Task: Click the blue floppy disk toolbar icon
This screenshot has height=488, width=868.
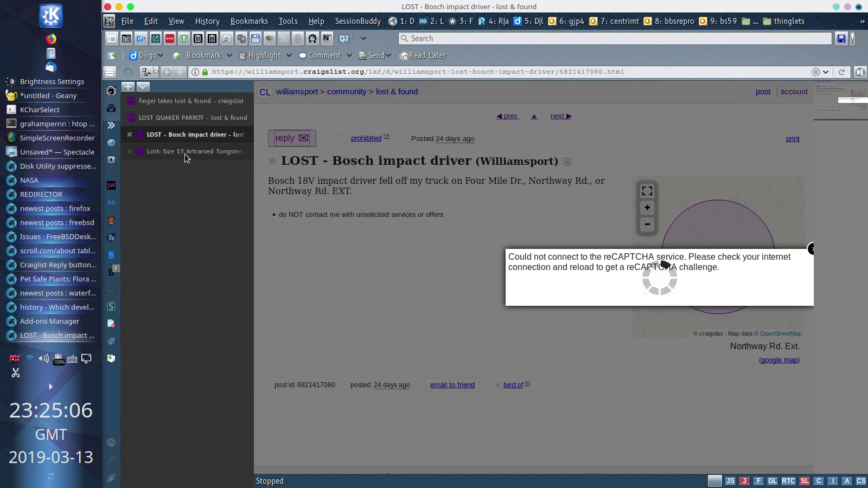Action: (255, 38)
